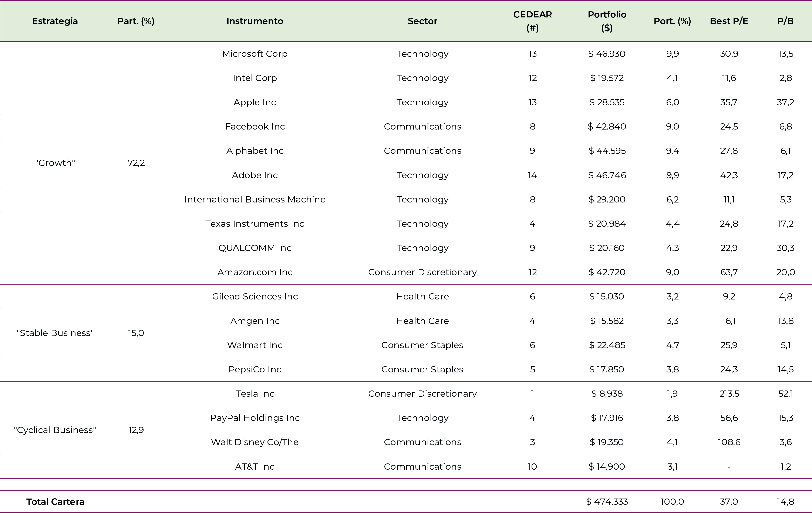Click the 12,9 participation value

tap(136, 430)
